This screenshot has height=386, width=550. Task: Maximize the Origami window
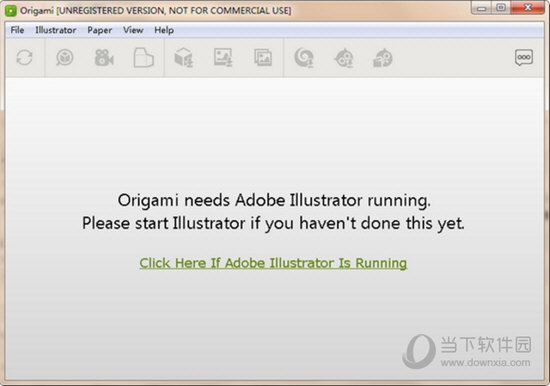tap(501, 8)
